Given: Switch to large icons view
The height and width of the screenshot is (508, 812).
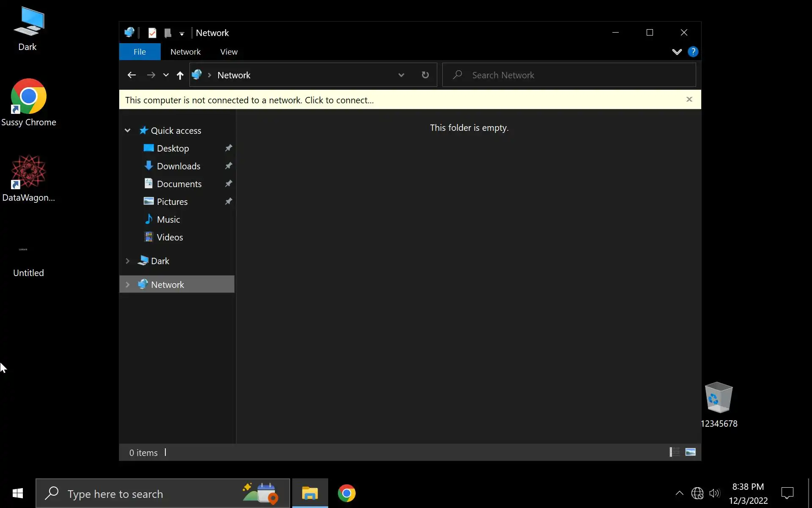Looking at the screenshot, I should coord(690,452).
